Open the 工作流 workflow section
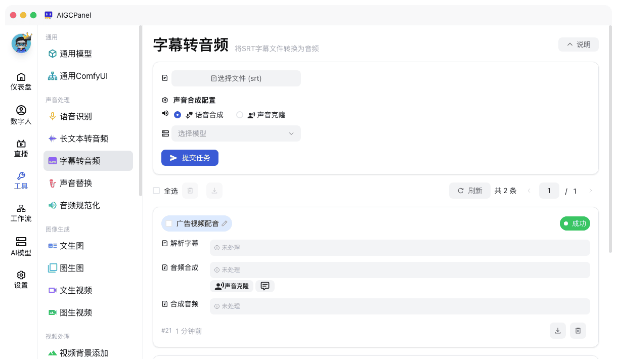This screenshot has width=617, height=364. (21, 213)
